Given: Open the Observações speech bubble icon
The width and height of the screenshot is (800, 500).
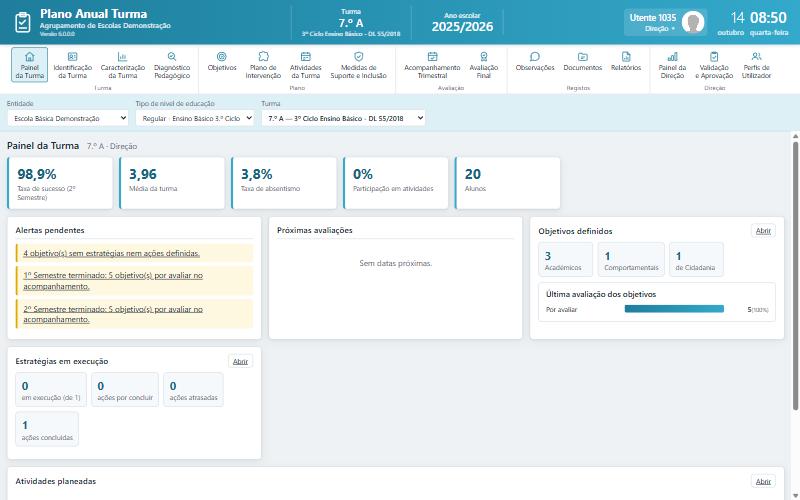Looking at the screenshot, I should (x=535, y=56).
